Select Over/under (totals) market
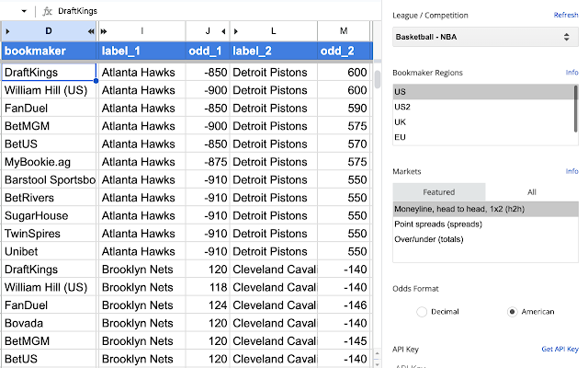This screenshot has width=588, height=368. [486, 239]
